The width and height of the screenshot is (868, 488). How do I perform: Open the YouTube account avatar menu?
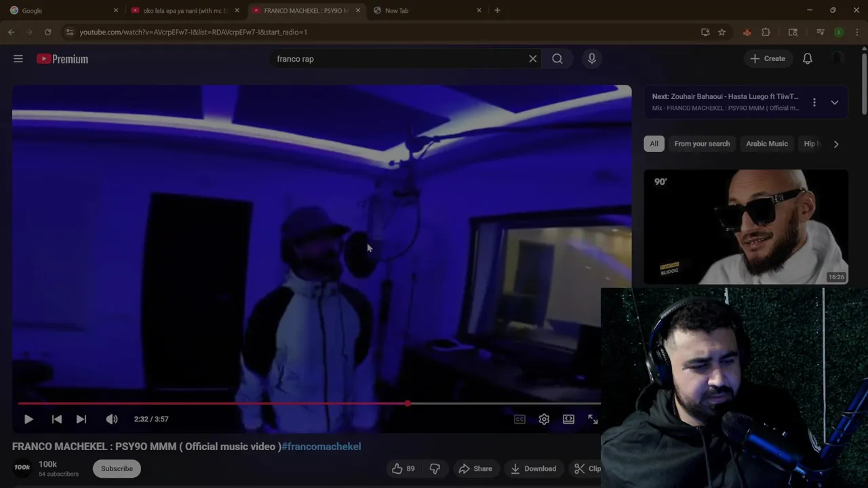(x=837, y=59)
